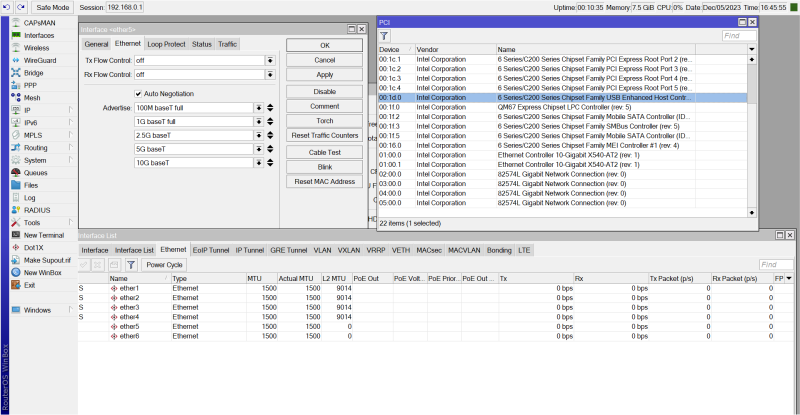
Task: Click the Disable button
Action: (x=324, y=92)
